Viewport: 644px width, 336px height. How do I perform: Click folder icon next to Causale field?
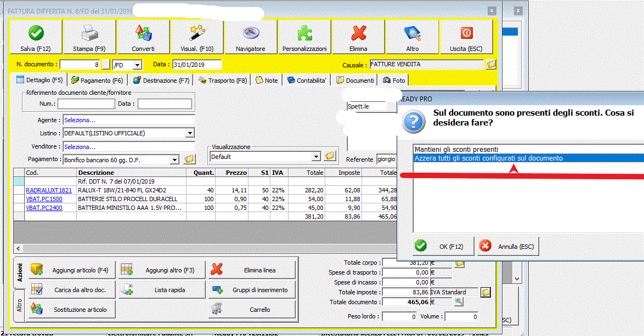(x=491, y=65)
